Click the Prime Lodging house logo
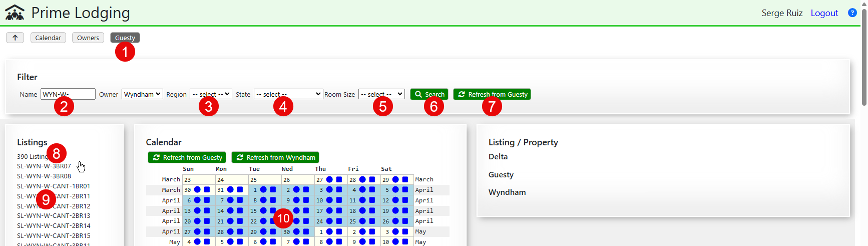 click(15, 13)
